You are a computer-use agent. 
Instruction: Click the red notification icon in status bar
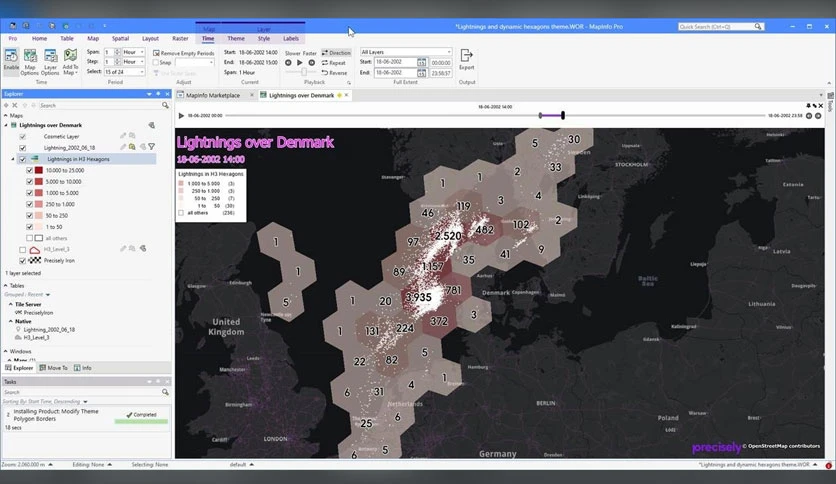point(829,465)
